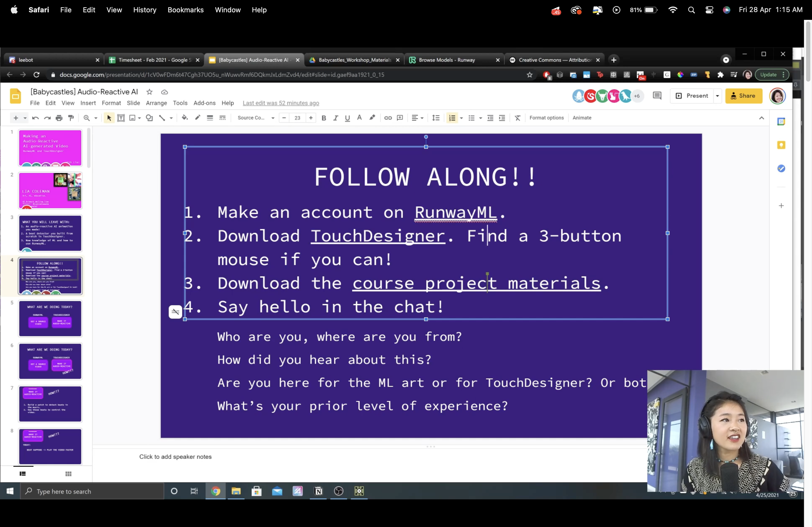Click the Clear formatting icon
Screen dimensions: 812x527
[x=517, y=118]
